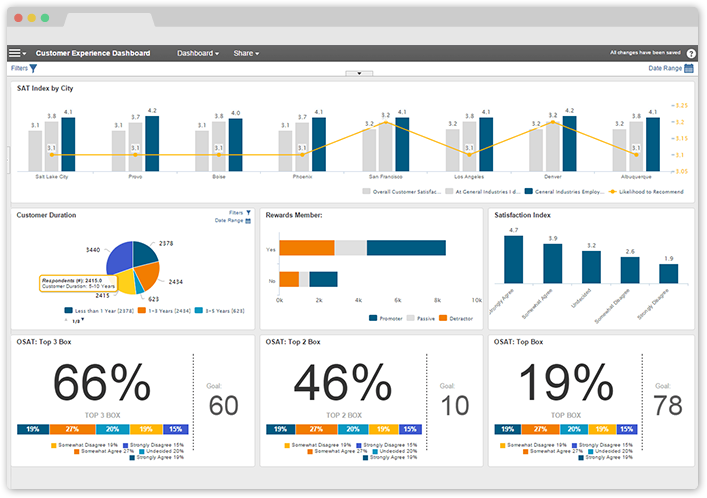Screen dimensions: 707x498
Task: Click Salt Lake City dark blue 4.1 bar
Action: (x=68, y=144)
